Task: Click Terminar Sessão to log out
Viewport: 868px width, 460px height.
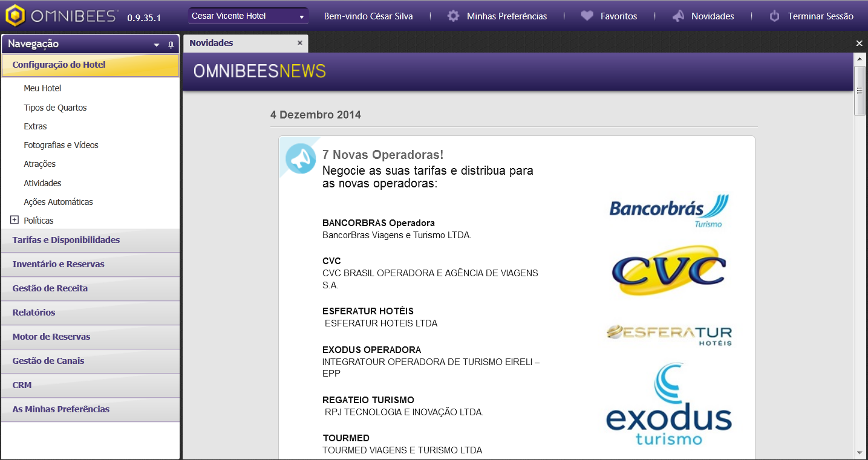Action: click(x=821, y=16)
